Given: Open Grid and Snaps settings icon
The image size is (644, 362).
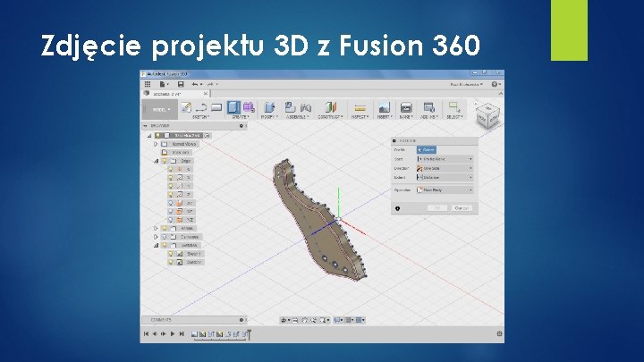Looking at the screenshot, I should [349, 320].
